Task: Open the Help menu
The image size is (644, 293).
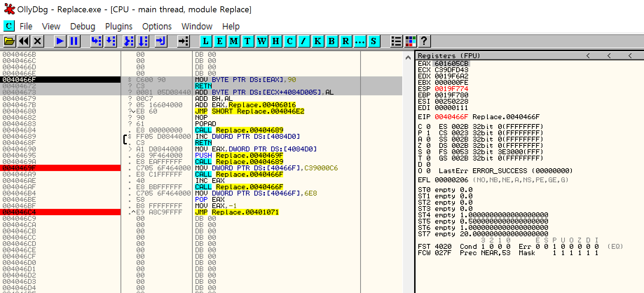Action: (231, 26)
